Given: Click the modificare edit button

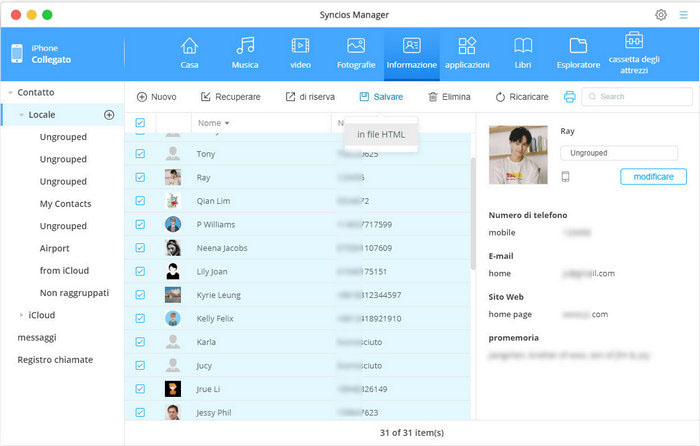Looking at the screenshot, I should 653,177.
